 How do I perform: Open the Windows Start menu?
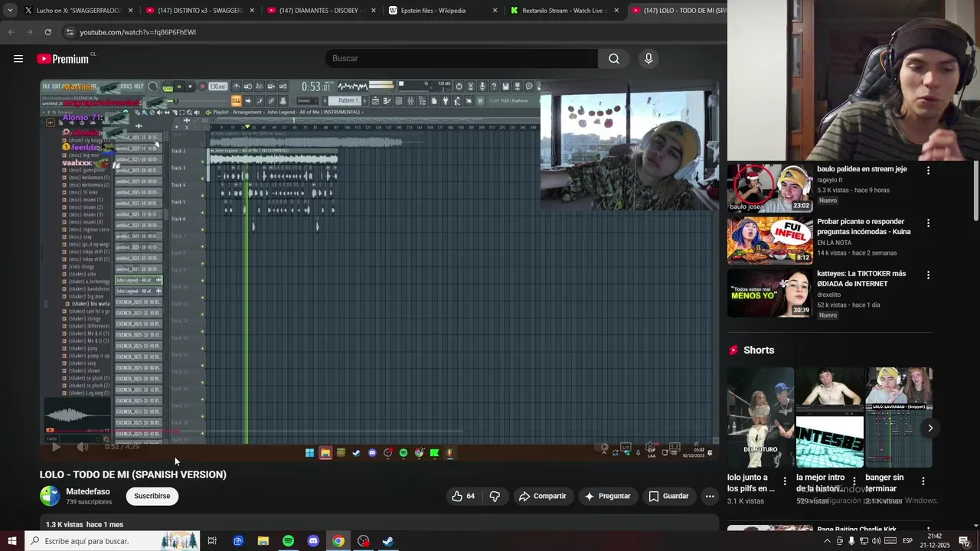[11, 541]
